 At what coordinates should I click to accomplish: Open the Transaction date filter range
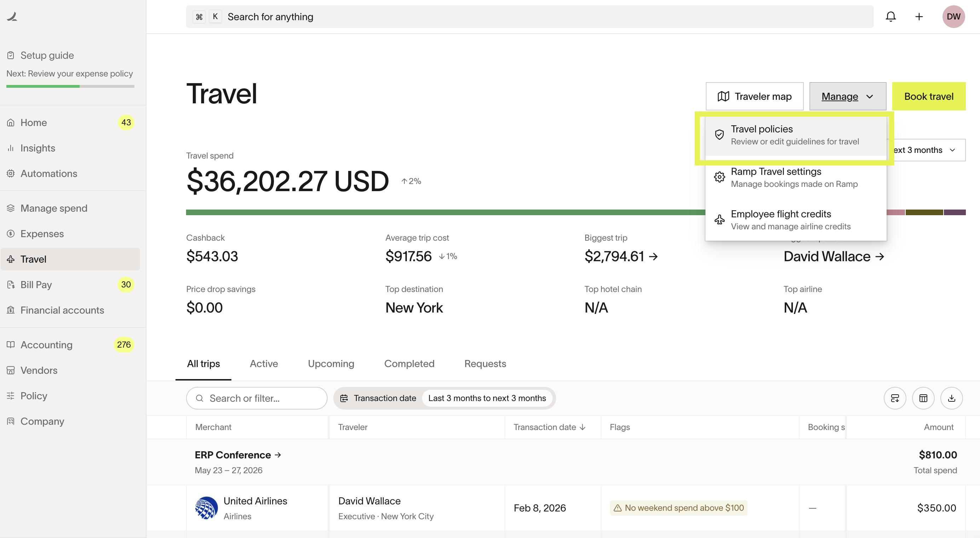coord(487,398)
